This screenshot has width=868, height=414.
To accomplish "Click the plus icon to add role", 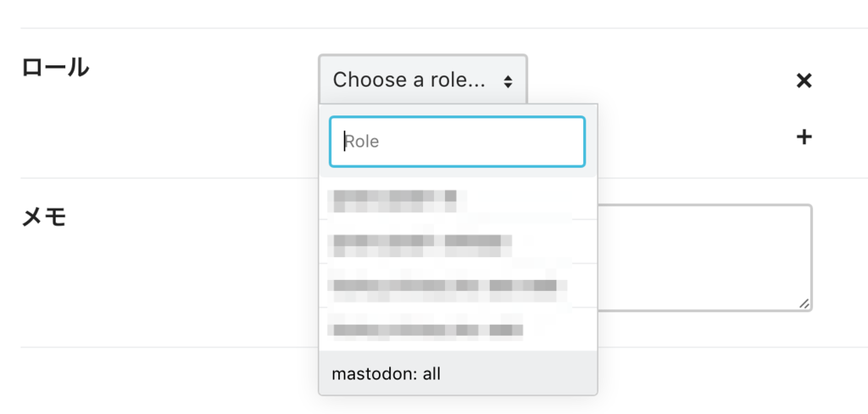I will coord(804,137).
